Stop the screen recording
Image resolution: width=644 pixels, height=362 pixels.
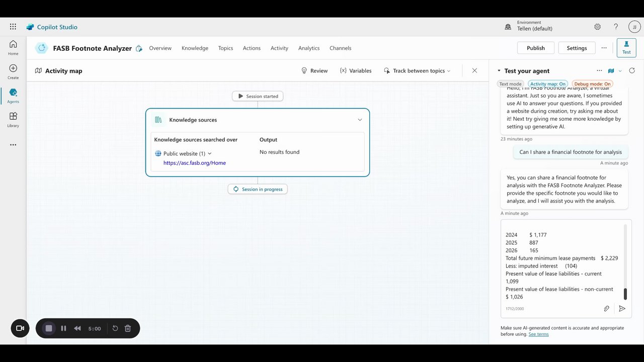point(49,328)
